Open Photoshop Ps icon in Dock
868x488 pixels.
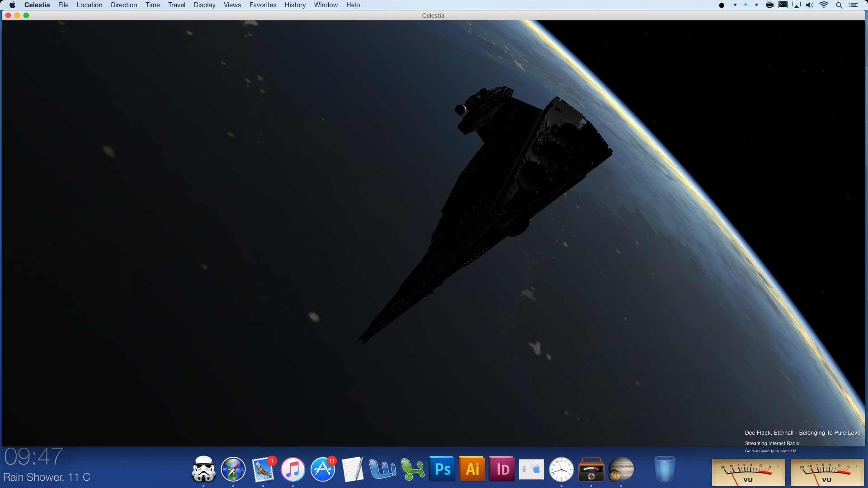(442, 469)
